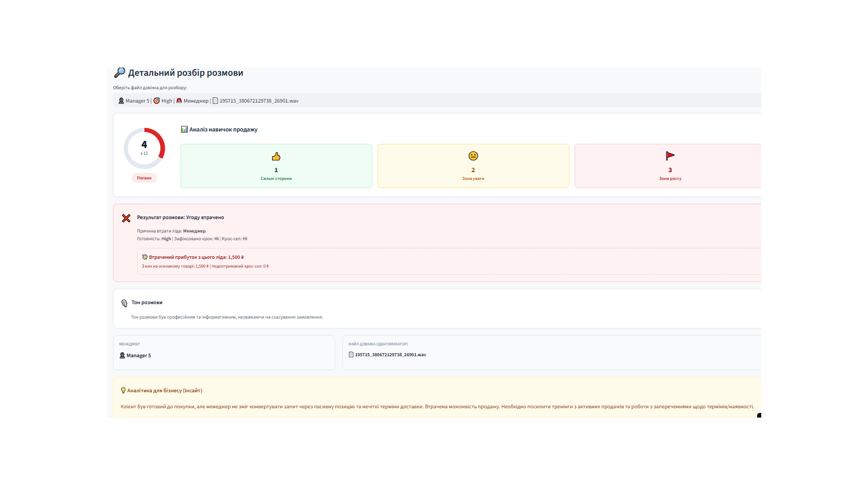Click the person icon in the Менеджер card
The width and height of the screenshot is (868, 482).
[x=122, y=356]
